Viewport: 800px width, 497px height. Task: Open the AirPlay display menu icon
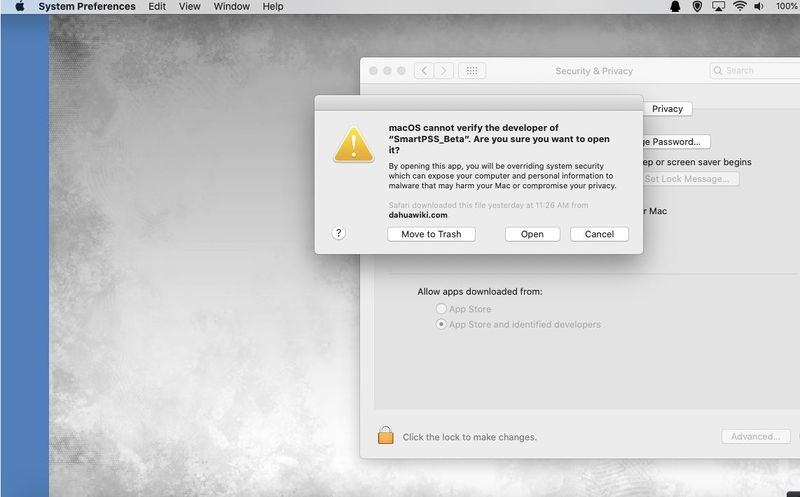tap(718, 7)
